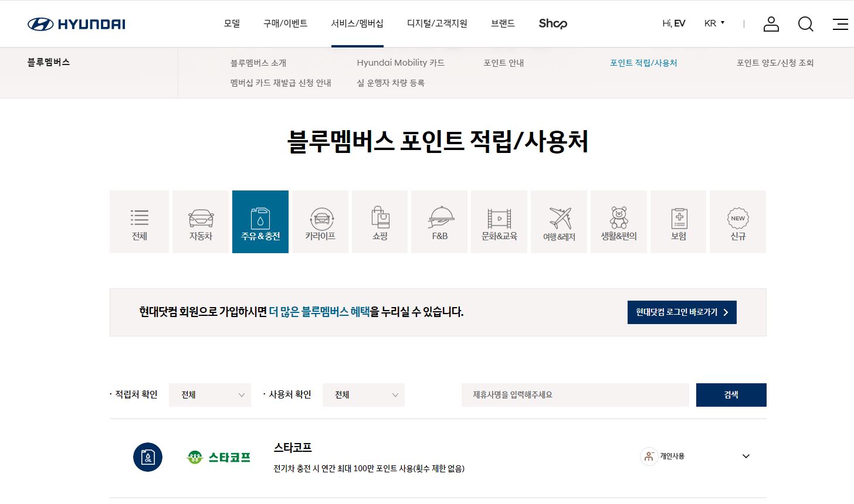
Task: Click the 개인사용 person icon
Action: point(649,457)
